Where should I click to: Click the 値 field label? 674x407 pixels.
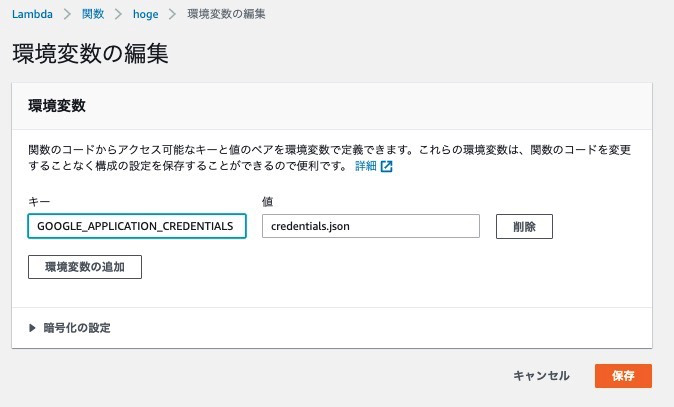click(267, 202)
